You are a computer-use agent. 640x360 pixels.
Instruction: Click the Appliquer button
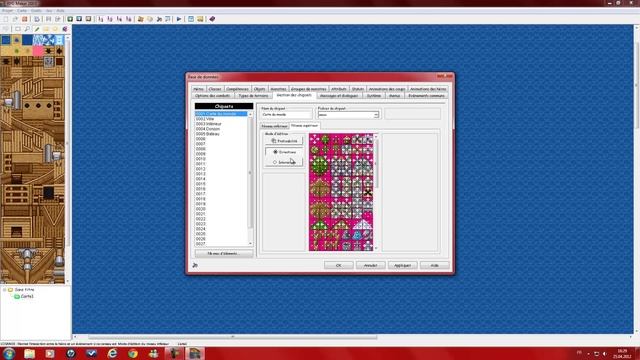click(402, 265)
